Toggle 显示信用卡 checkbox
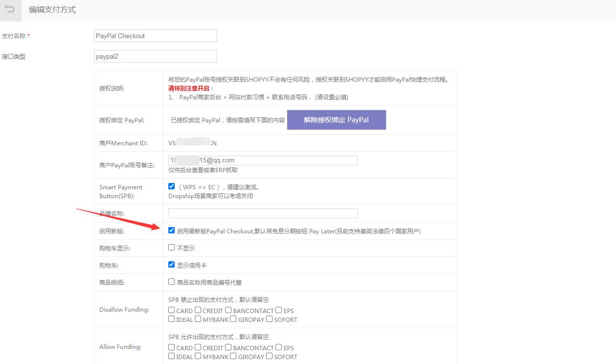 [x=171, y=265]
